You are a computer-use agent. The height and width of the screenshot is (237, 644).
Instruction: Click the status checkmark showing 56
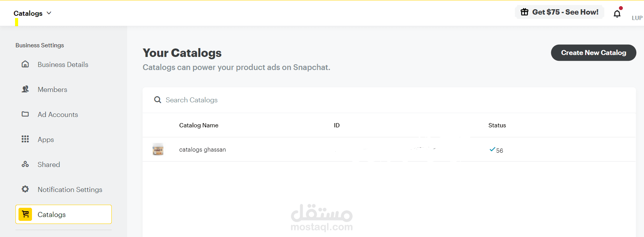pyautogui.click(x=492, y=149)
